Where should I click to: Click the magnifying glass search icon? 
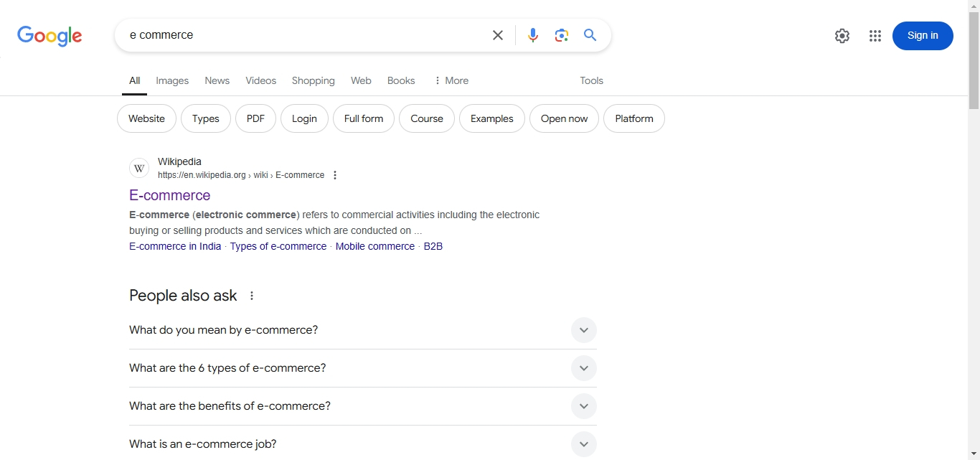click(590, 35)
